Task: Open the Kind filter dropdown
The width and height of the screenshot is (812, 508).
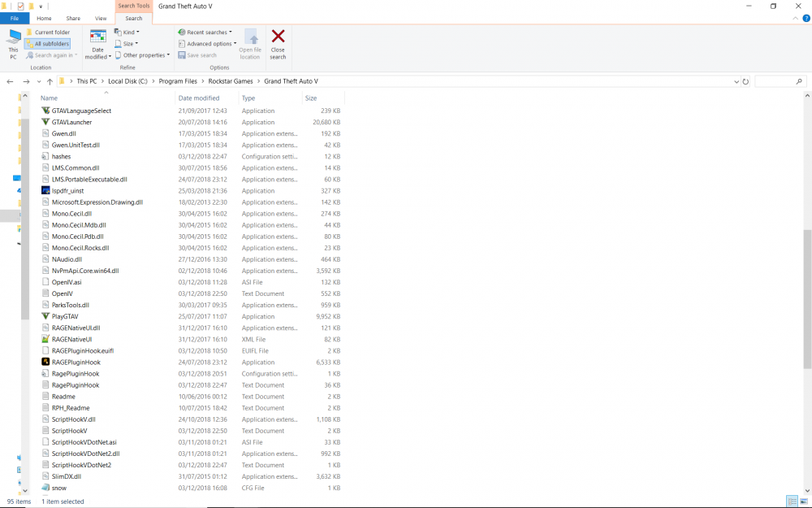Action: pos(127,33)
